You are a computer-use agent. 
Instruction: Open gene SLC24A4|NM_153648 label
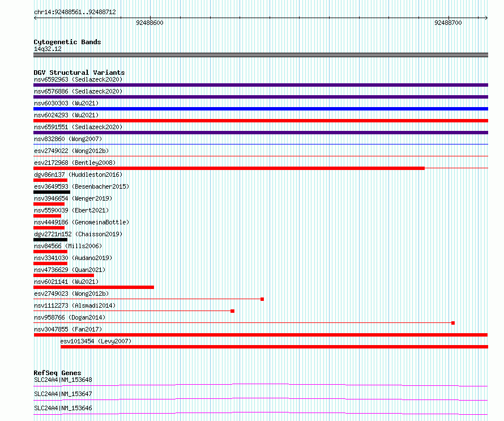63,380
